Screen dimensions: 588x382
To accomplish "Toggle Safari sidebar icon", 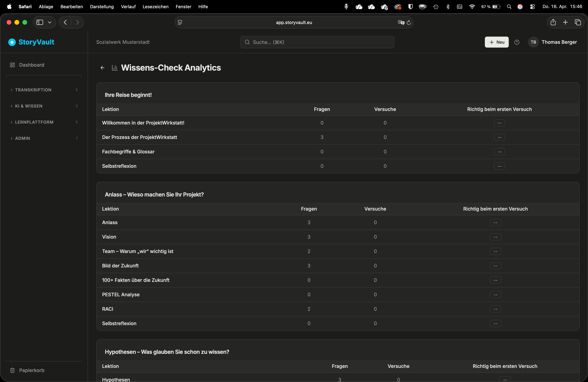I will pyautogui.click(x=40, y=23).
